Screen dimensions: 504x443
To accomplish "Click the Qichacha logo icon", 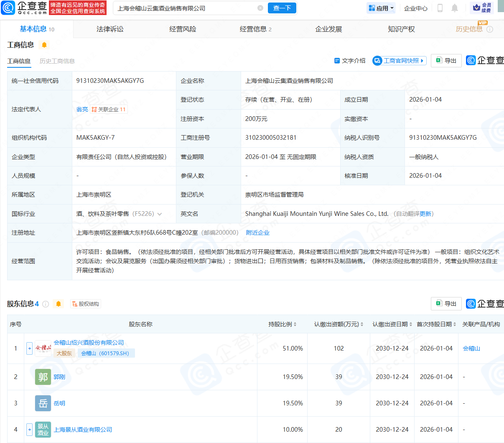I will coord(8,8).
